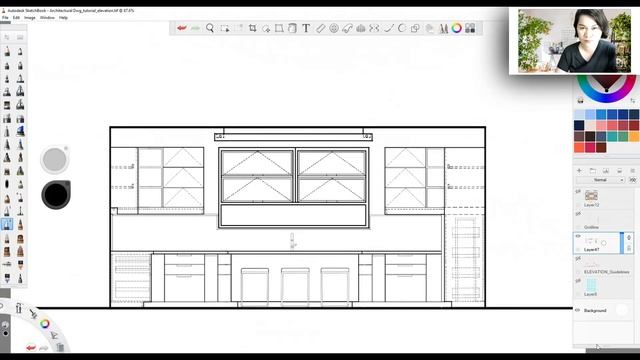Pick the teal swatch in color palette

612,136
